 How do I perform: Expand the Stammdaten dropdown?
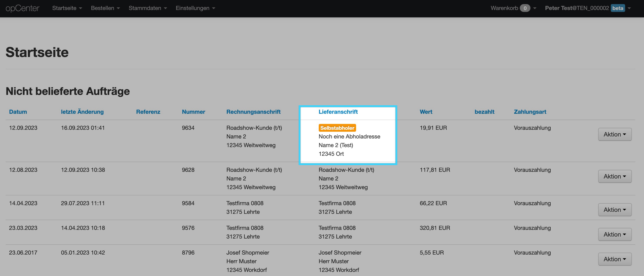147,8
